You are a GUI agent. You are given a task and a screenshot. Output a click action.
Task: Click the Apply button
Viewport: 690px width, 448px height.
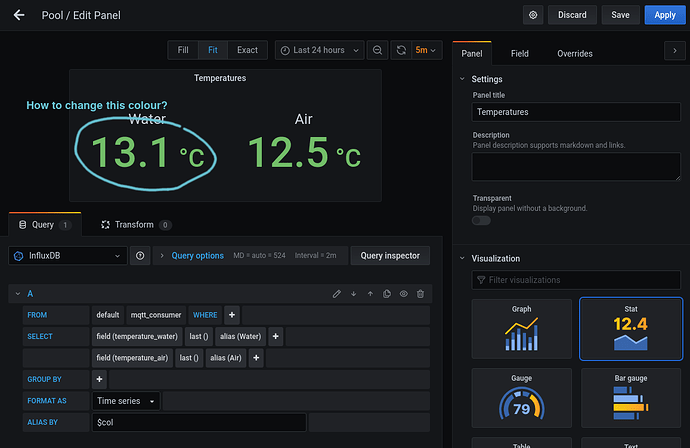point(665,15)
